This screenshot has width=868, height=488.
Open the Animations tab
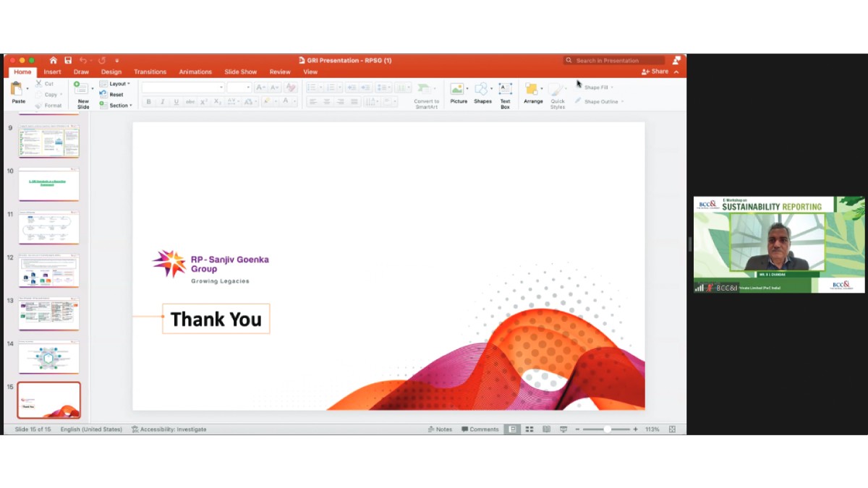(x=195, y=72)
